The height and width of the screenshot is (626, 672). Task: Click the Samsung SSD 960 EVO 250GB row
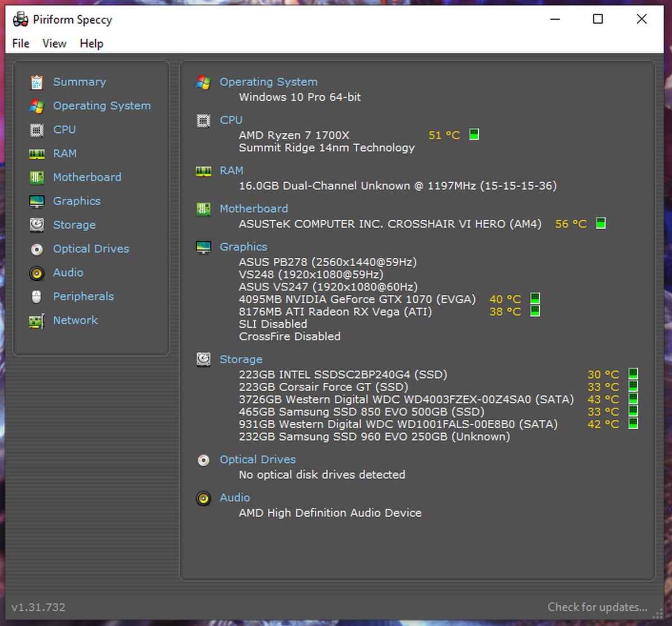[x=374, y=437]
